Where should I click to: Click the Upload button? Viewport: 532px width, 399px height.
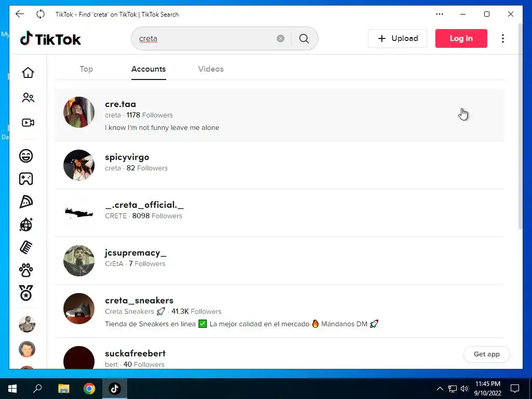point(397,38)
